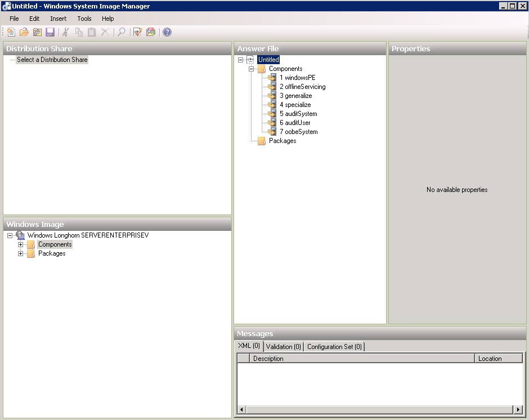This screenshot has width=529, height=420.
Task: Open Help with the question mark icon
Action: click(x=167, y=32)
